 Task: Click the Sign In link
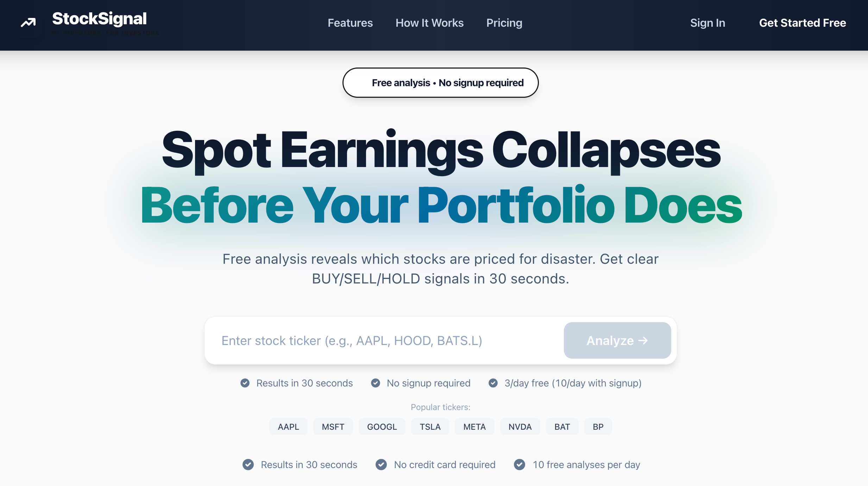pos(707,23)
